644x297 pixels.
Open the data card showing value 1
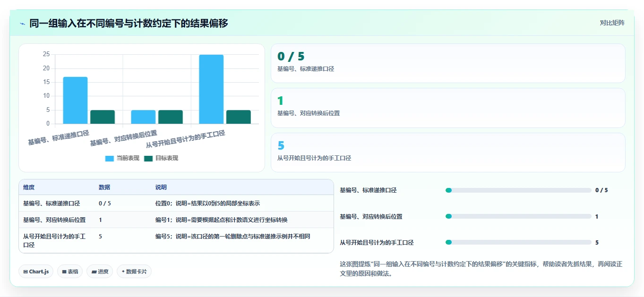pos(448,108)
